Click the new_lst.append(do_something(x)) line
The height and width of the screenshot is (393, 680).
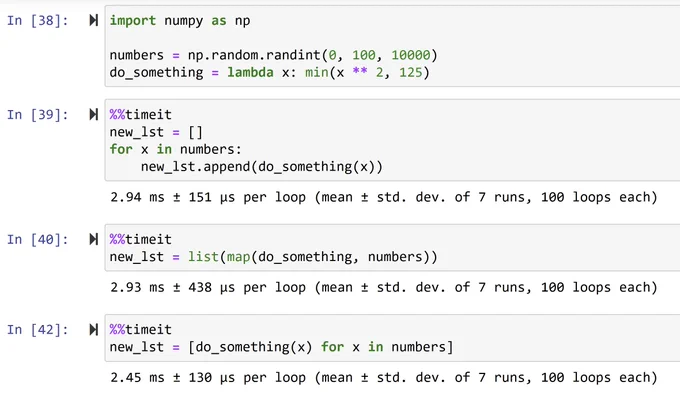262,167
